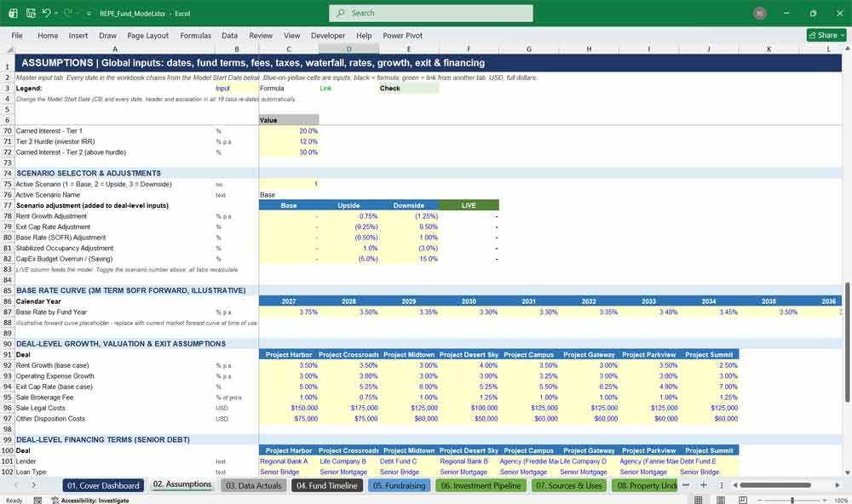This screenshot has width=852, height=504.
Task: Switch to 06. Investment Pipeline sheet
Action: (x=481, y=485)
